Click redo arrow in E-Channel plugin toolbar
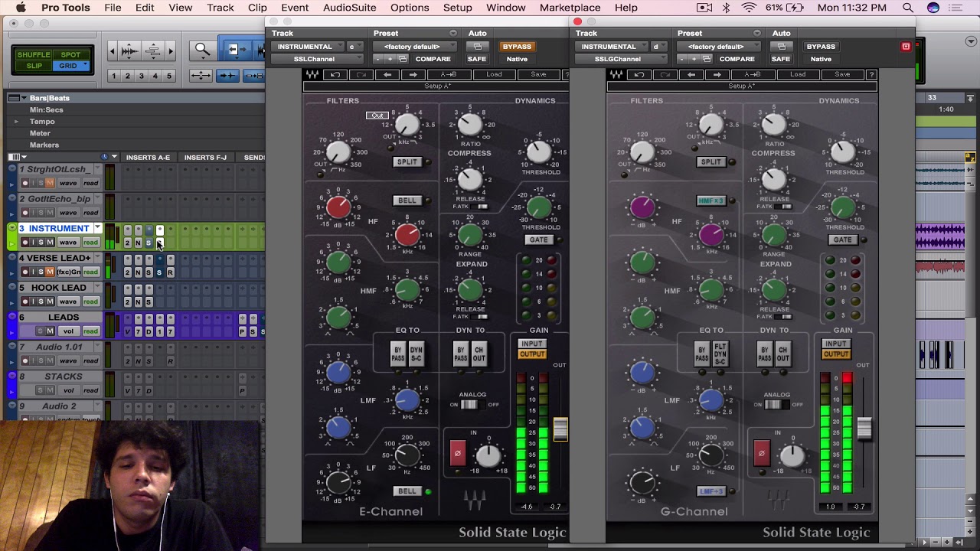The height and width of the screenshot is (551, 980). (x=361, y=74)
